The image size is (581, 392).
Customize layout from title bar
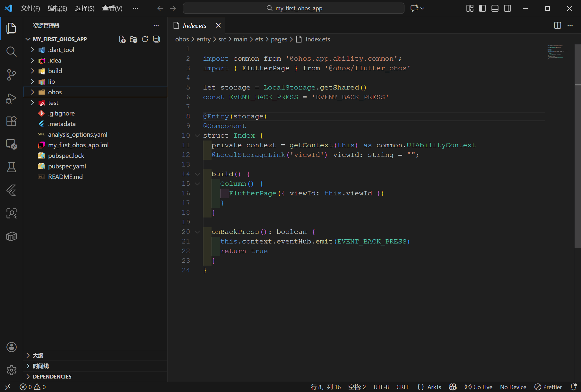click(470, 8)
